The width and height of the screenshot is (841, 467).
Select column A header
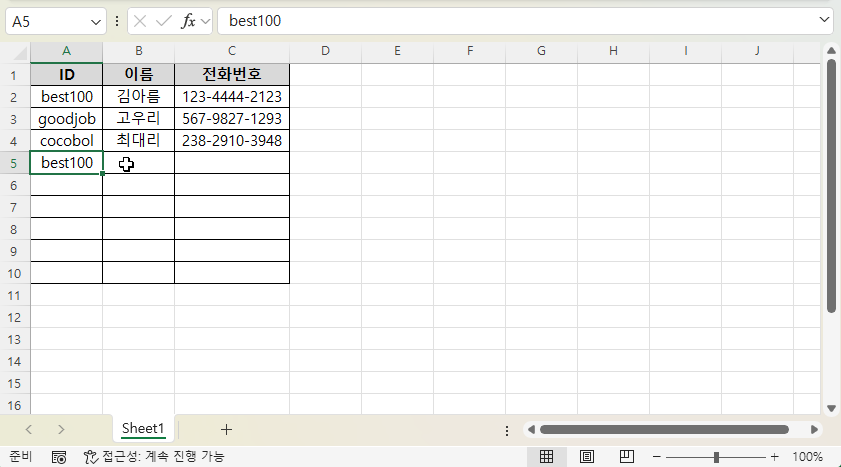tap(67, 51)
